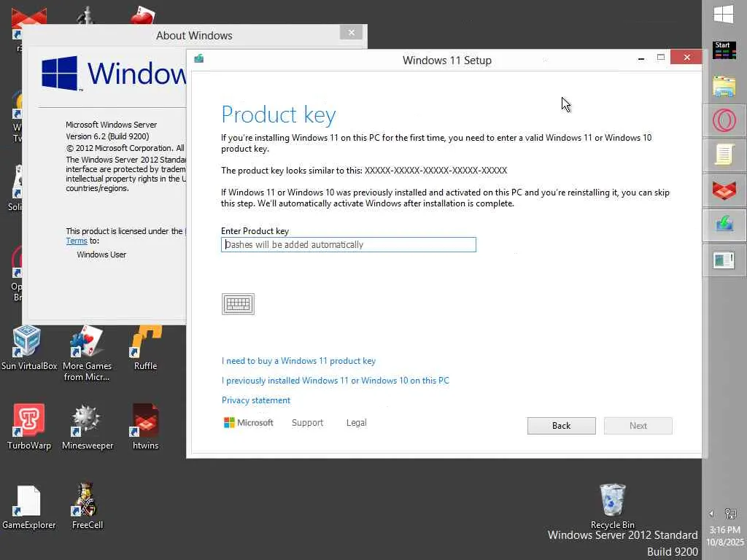Image resolution: width=747 pixels, height=560 pixels.
Task: Open 'I need to buy a Windows 11 product key'
Action: pos(298,361)
